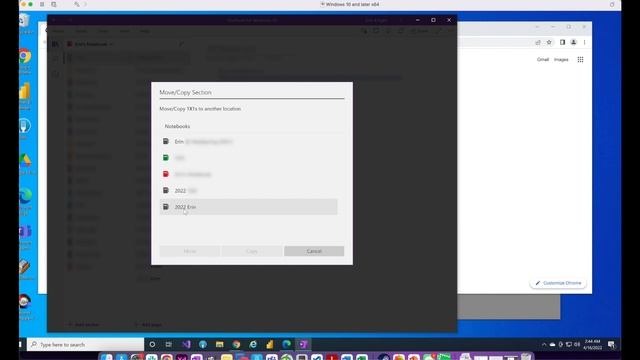
Task: Open Chrome profile avatar menu
Action: pos(573,42)
